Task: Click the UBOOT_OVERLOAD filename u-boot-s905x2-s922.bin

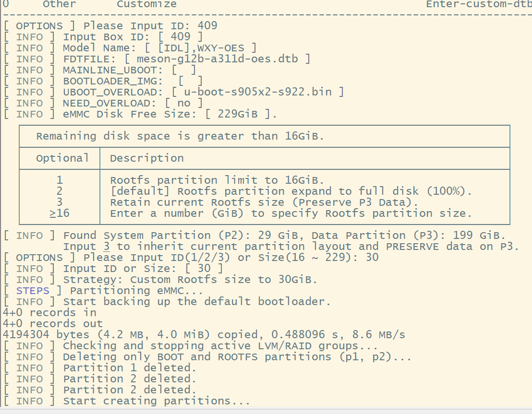Action: [257, 92]
